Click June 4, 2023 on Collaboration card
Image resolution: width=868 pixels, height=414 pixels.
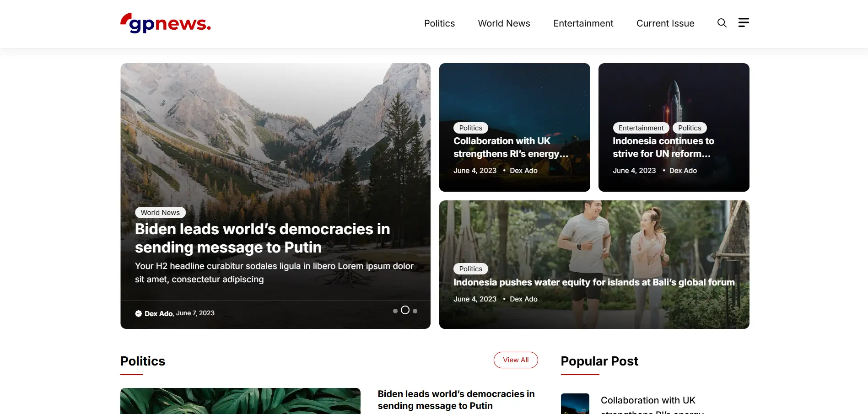click(x=475, y=171)
